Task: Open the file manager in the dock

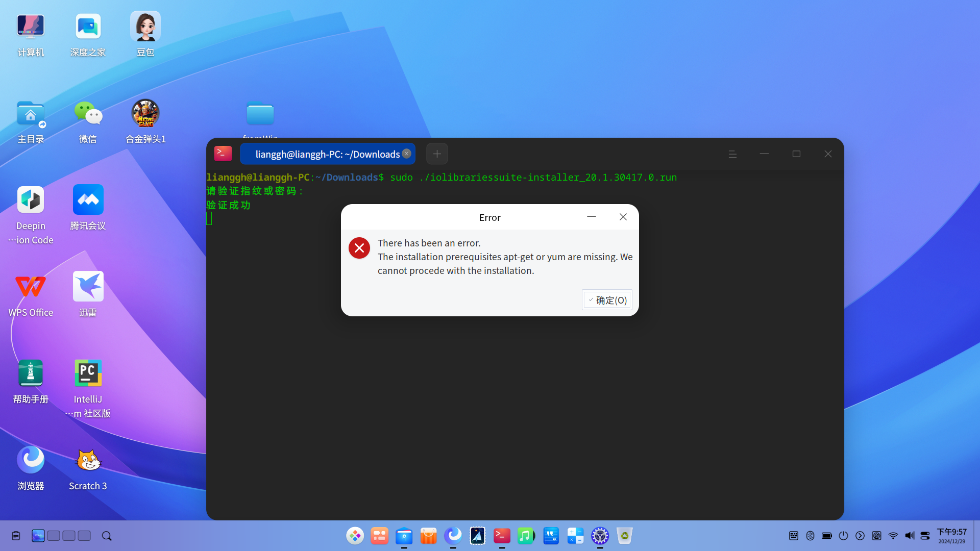Action: pos(404,536)
